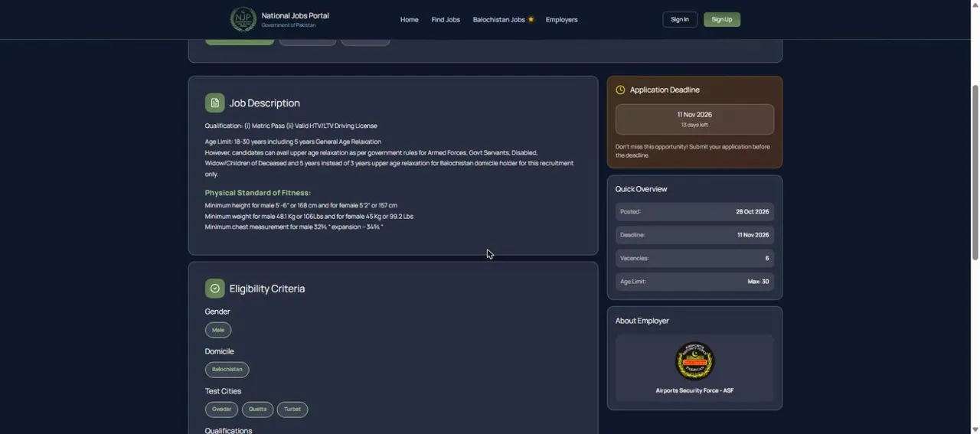Viewport: 980px width, 434px height.
Task: Click the star icon beside Balochistan Jobs
Action: click(x=531, y=20)
